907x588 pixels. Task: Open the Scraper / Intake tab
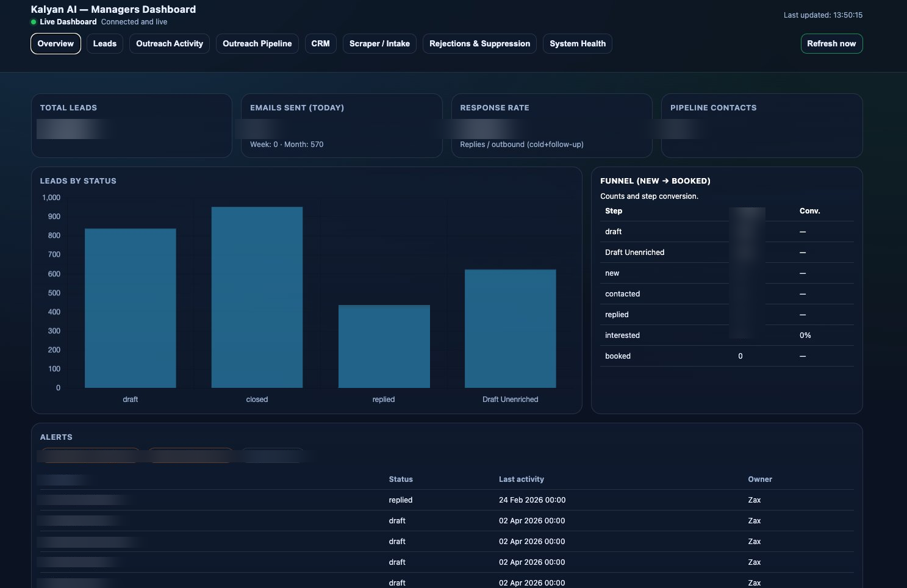[379, 44]
